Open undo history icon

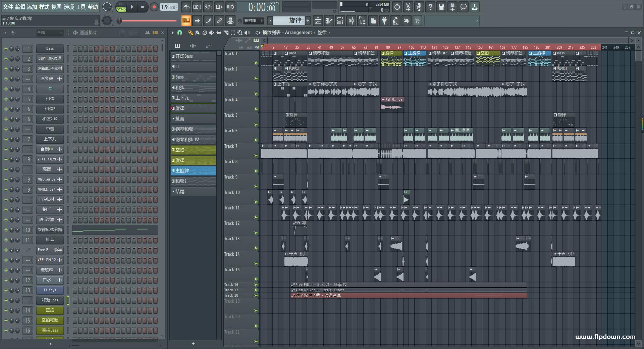point(397,7)
